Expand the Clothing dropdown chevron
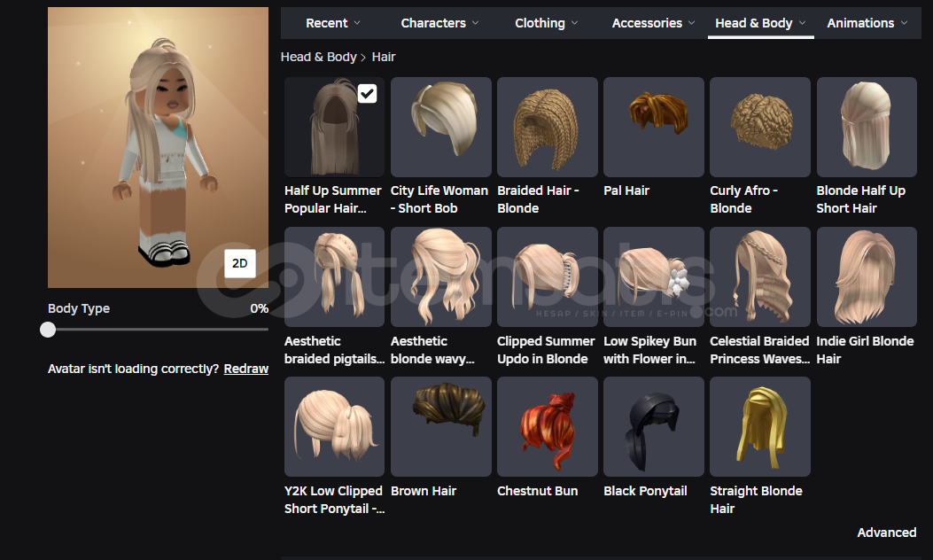This screenshot has width=933, height=560. [575, 23]
